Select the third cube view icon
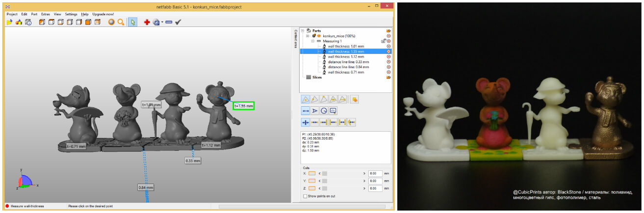 [60, 22]
